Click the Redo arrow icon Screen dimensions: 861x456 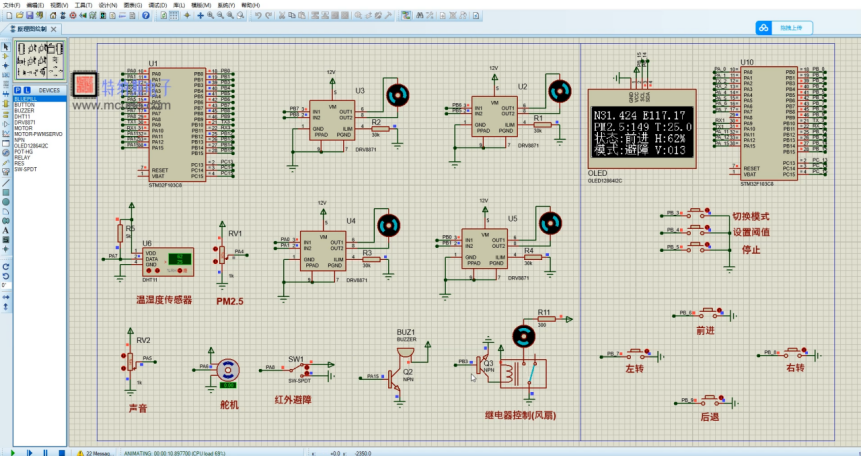[x=269, y=15]
